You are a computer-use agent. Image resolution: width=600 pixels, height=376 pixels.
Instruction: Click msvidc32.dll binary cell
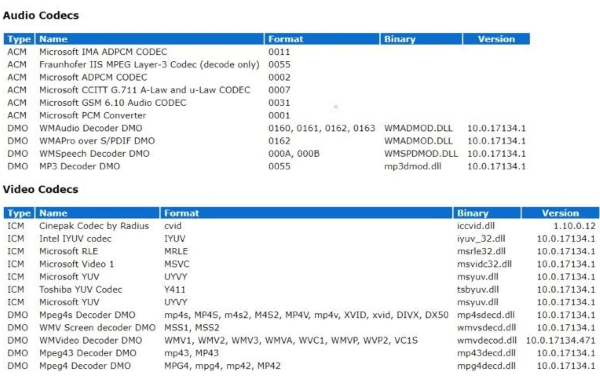point(484,264)
